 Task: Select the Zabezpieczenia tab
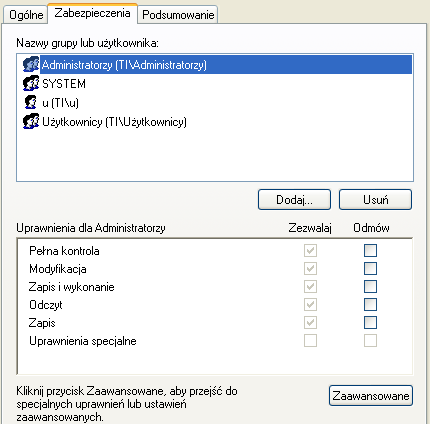92,13
